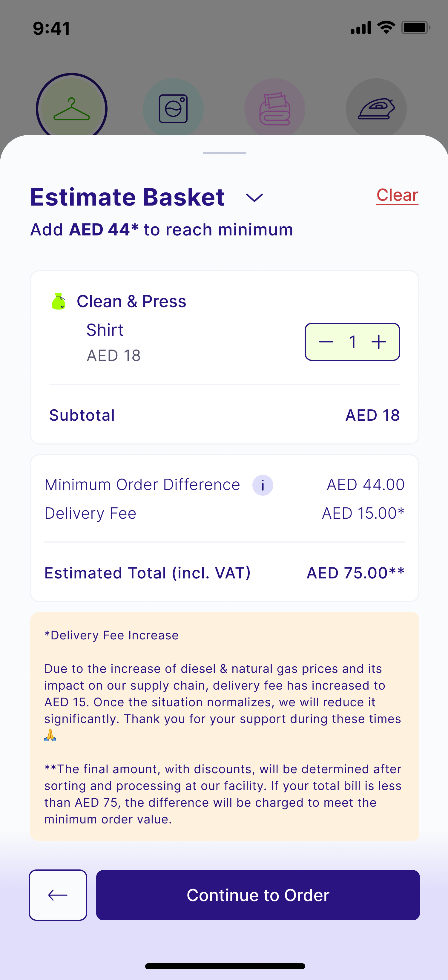The image size is (448, 980).
Task: Tap the green laundry bag icon
Action: (59, 301)
